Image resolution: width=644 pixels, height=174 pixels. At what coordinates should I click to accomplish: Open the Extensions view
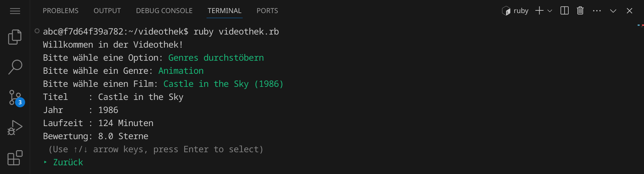15,158
